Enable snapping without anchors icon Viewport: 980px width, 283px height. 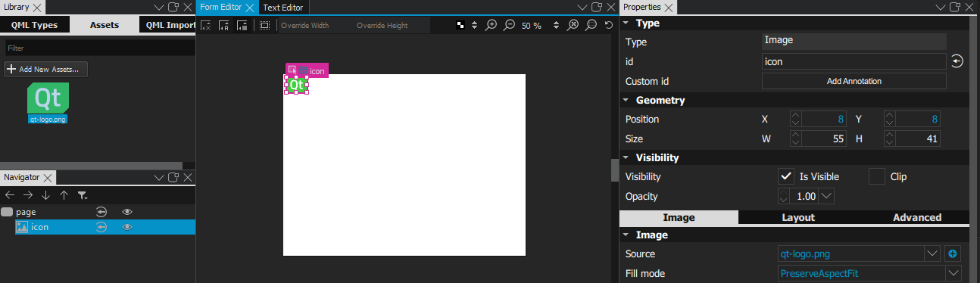pyautogui.click(x=242, y=25)
